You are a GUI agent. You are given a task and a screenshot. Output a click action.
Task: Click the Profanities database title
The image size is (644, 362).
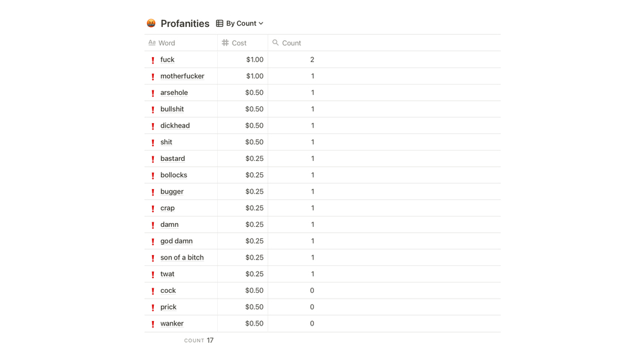click(185, 24)
